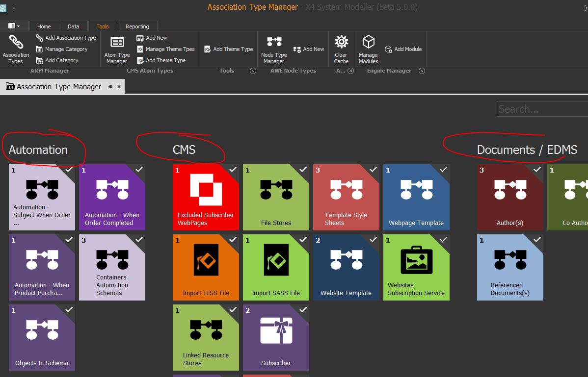The height and width of the screenshot is (377, 588).
Task: Click Add New in CMS Atom Types group
Action: click(152, 38)
